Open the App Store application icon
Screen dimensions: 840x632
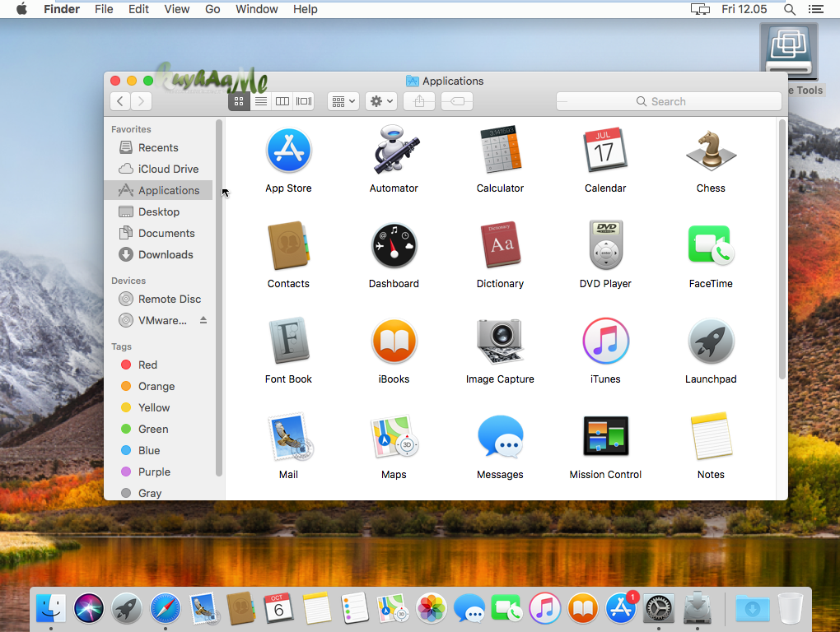click(289, 151)
